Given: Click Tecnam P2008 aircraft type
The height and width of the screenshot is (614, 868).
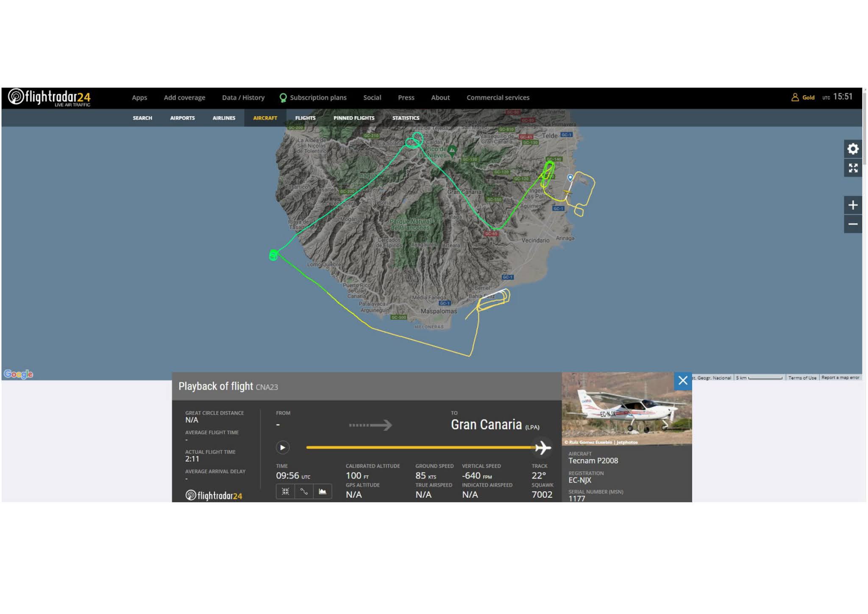Looking at the screenshot, I should [x=593, y=461].
